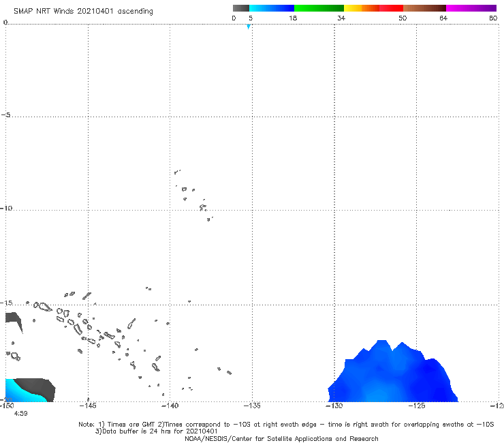Viewport: 504px width, 443px height.
Task: Click the latitude label '-10'
Action: [x=6, y=208]
